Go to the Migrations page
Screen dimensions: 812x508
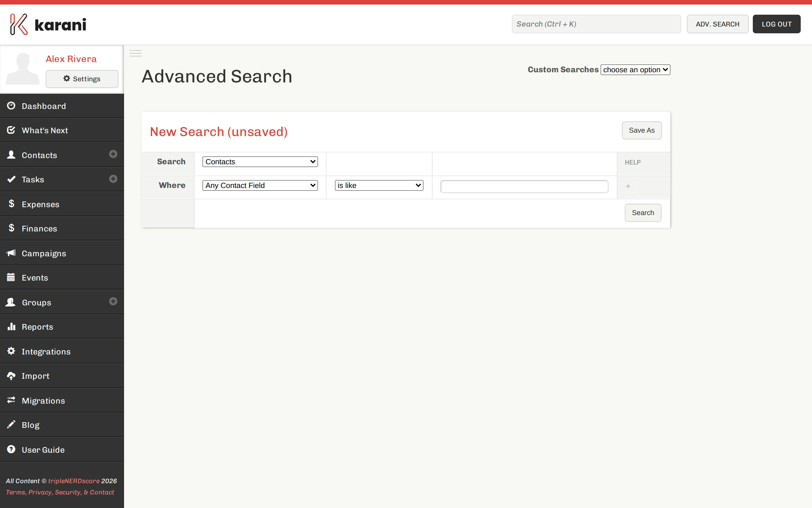pyautogui.click(x=62, y=400)
